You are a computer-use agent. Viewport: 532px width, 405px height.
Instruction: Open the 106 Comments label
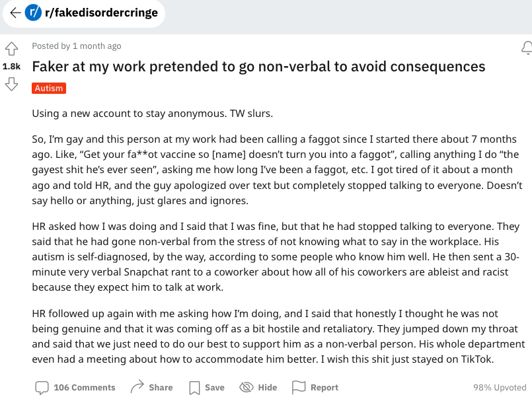coord(85,388)
